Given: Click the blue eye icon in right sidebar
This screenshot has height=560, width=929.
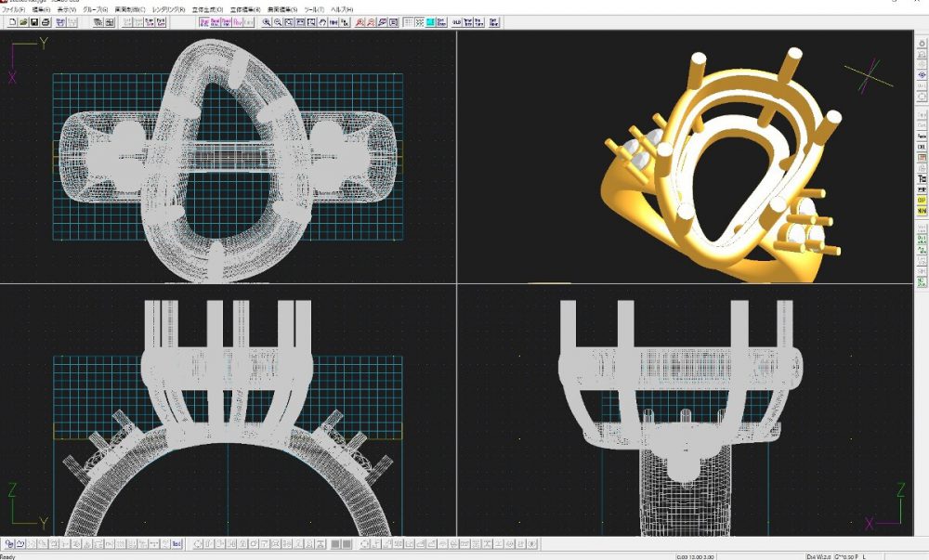Looking at the screenshot, I should 922,75.
